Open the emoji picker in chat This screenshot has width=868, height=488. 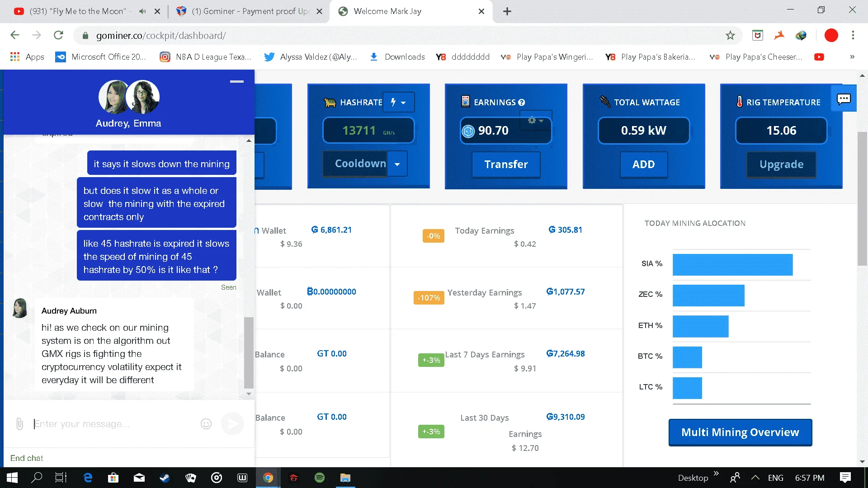point(206,424)
